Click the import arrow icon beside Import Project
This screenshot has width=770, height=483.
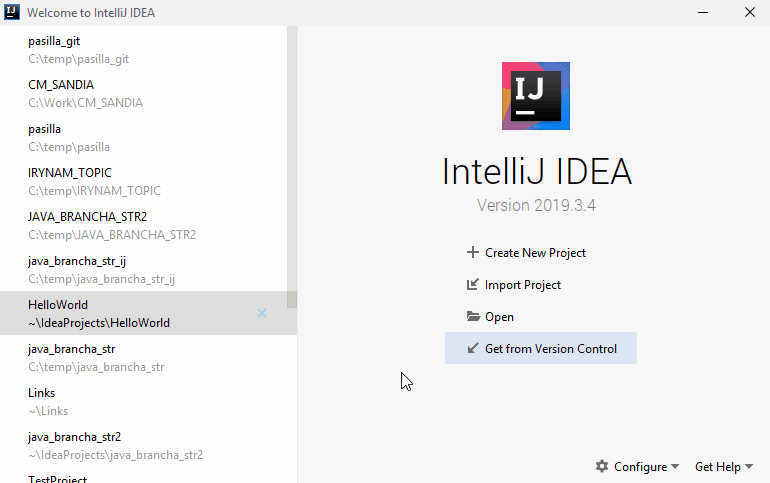(473, 285)
